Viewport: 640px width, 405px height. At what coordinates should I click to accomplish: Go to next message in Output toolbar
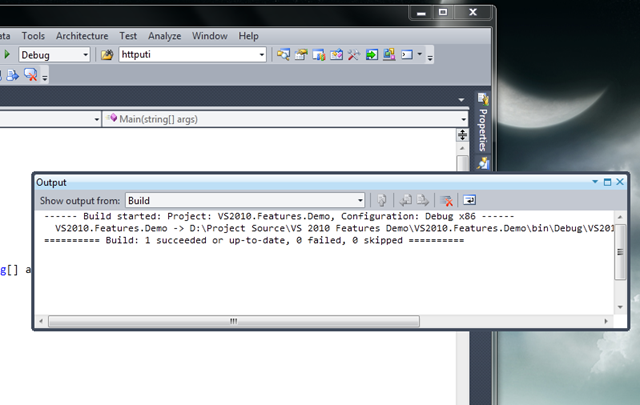[x=422, y=200]
